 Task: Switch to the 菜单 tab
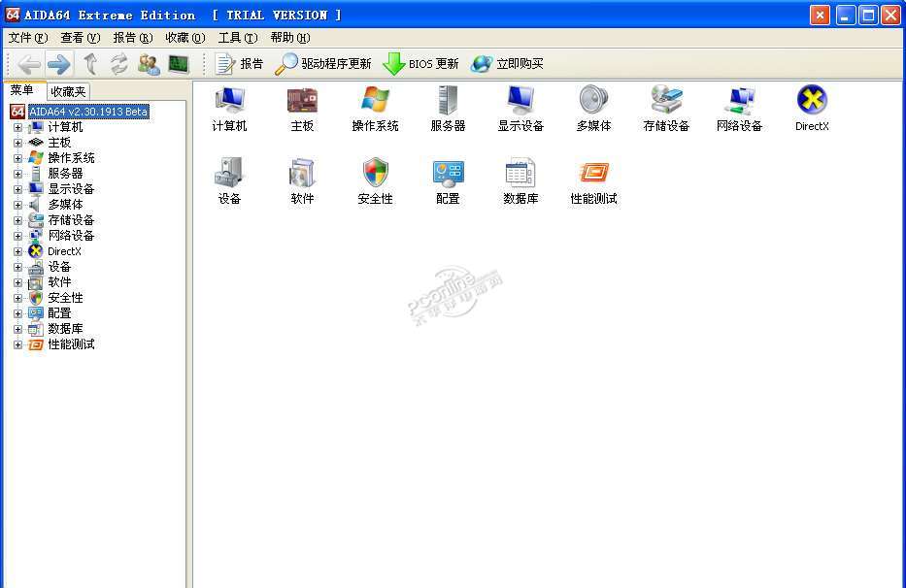tap(22, 90)
